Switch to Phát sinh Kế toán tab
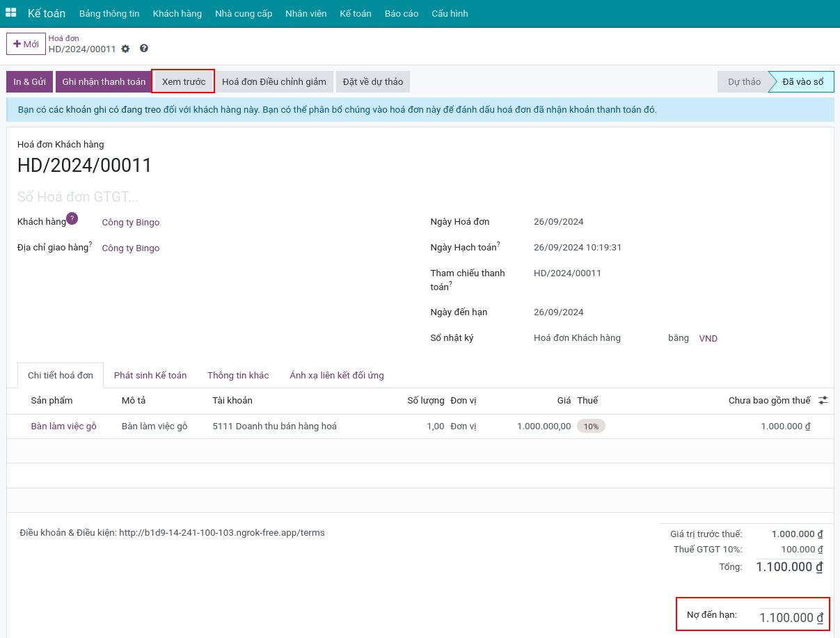 [150, 375]
